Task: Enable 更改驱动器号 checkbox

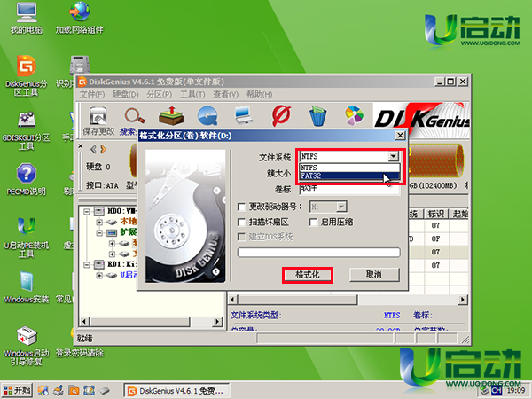Action: click(241, 207)
